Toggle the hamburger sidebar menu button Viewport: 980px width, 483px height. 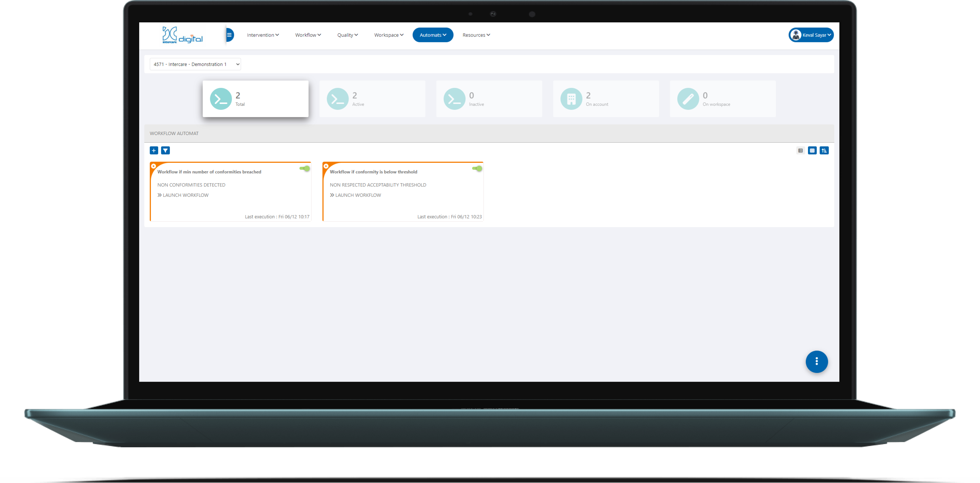tap(229, 35)
